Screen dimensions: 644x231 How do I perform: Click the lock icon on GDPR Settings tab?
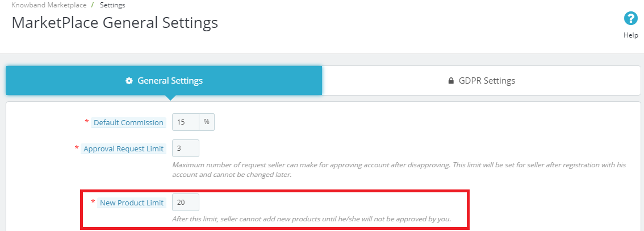point(451,81)
